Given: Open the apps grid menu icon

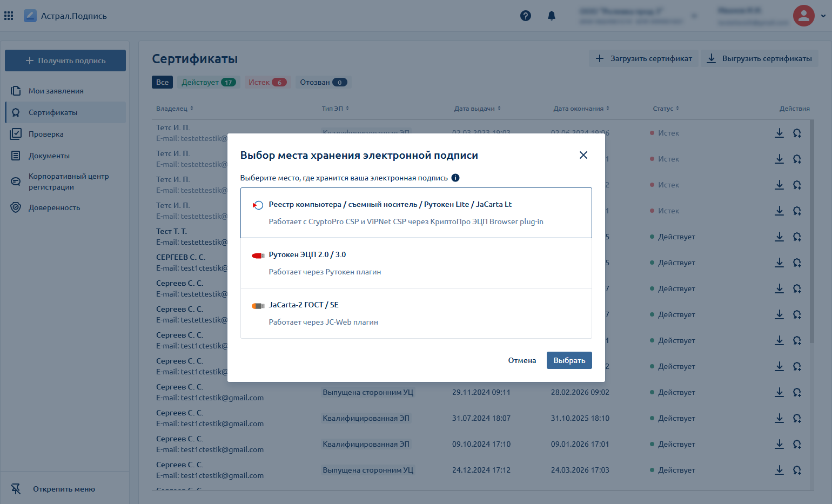Looking at the screenshot, I should coord(9,16).
